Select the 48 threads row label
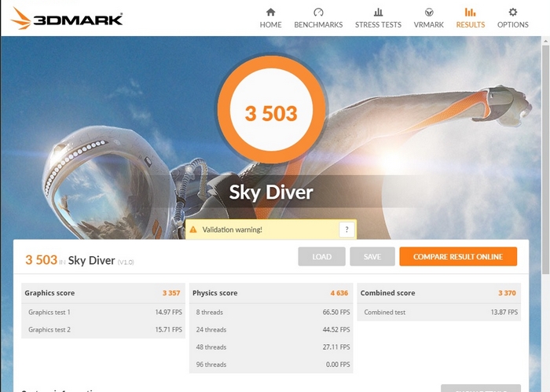 pos(211,347)
